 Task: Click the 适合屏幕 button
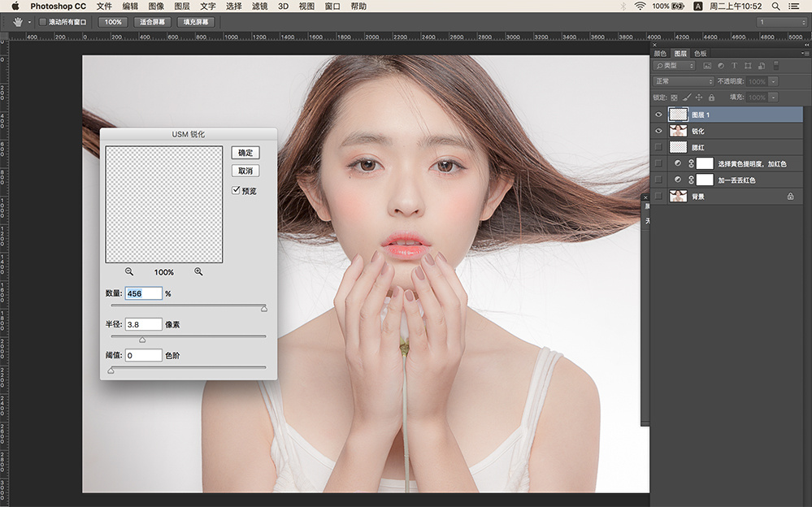point(152,22)
